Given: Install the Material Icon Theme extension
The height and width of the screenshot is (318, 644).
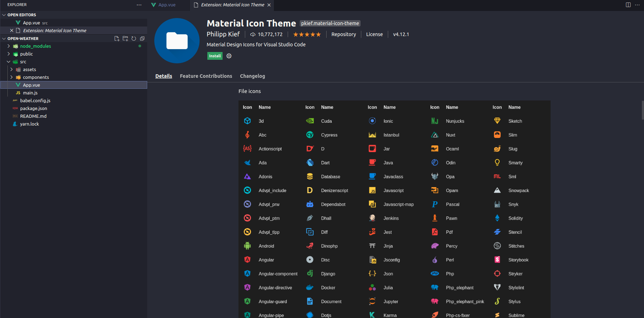Looking at the screenshot, I should (x=215, y=56).
